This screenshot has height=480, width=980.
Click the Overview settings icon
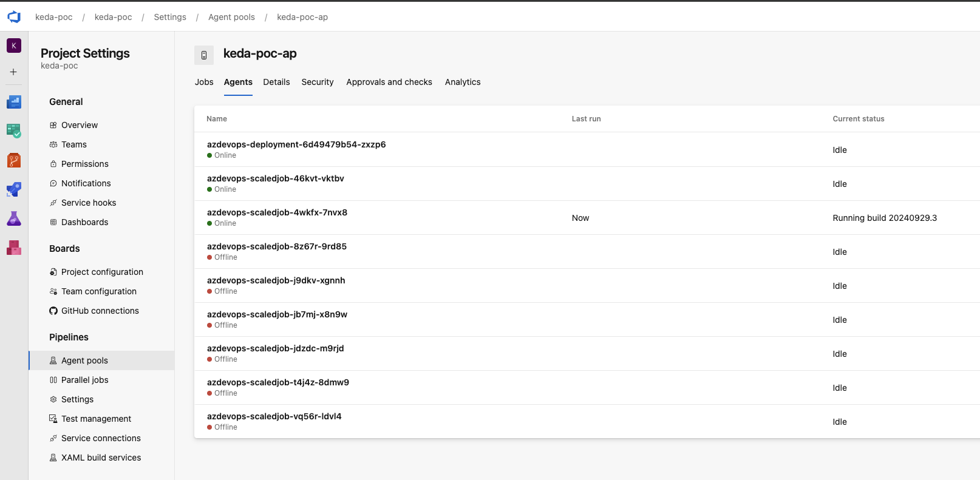[53, 125]
